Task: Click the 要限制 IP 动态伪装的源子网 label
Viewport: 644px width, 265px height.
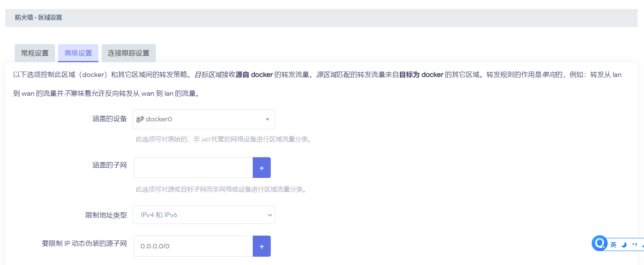Action: [x=84, y=244]
